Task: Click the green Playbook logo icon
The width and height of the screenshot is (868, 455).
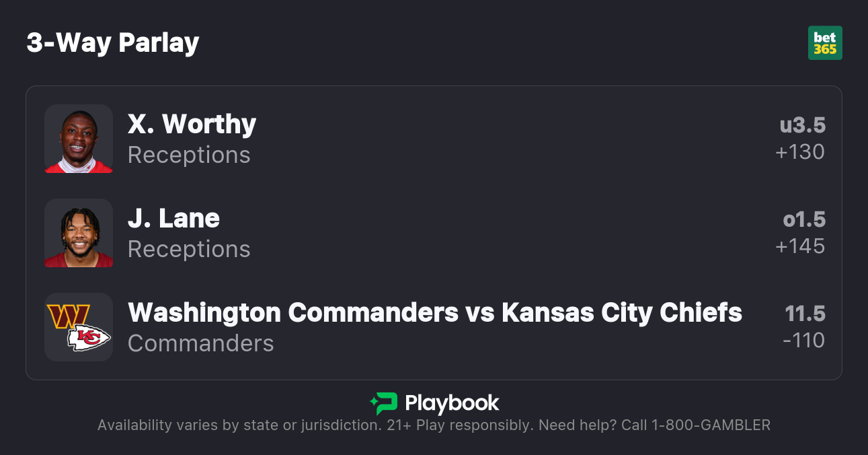Action: (384, 403)
